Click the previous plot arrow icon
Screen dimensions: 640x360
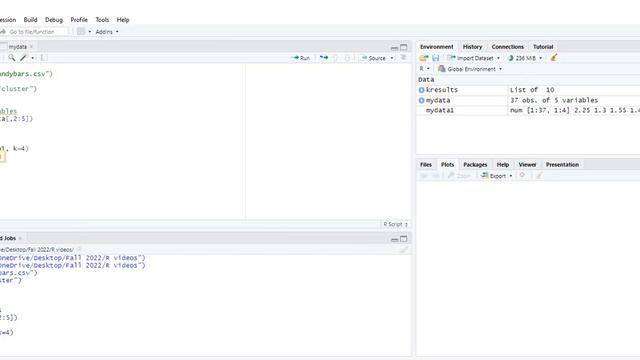coord(424,176)
